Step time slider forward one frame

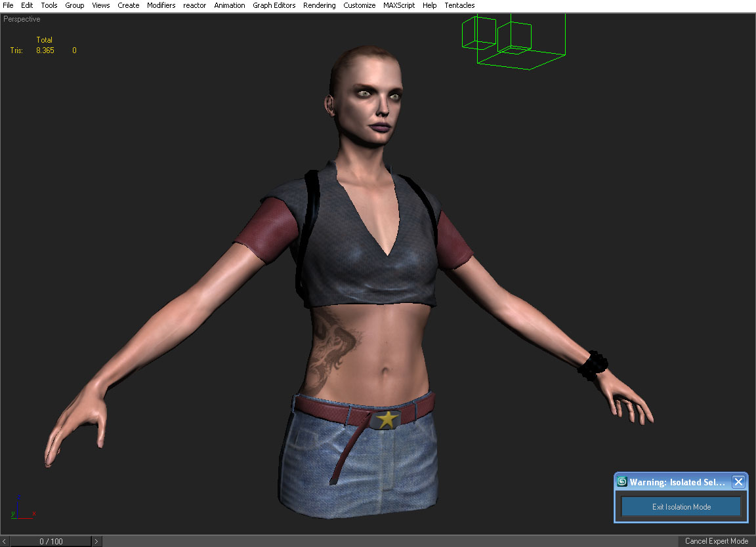96,541
